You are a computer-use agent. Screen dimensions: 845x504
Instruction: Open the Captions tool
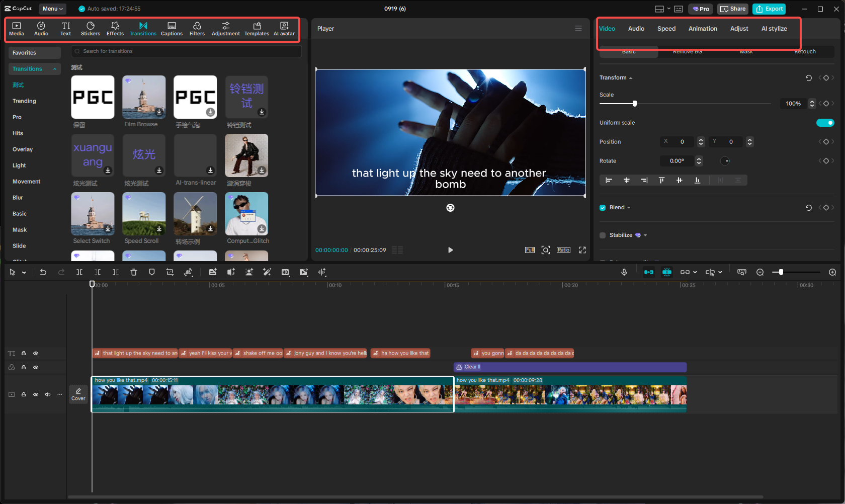click(x=172, y=29)
